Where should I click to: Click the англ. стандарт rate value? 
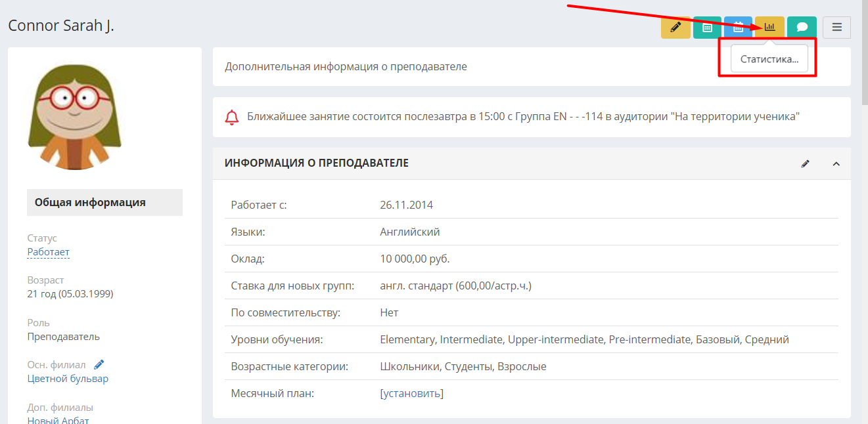tap(455, 286)
